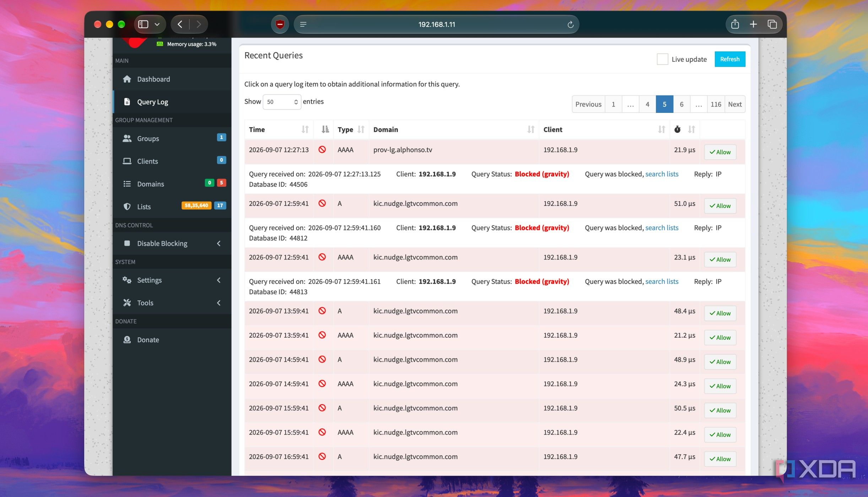868x497 pixels.
Task: Click the reply-time stopwatch column icon
Action: click(x=677, y=129)
